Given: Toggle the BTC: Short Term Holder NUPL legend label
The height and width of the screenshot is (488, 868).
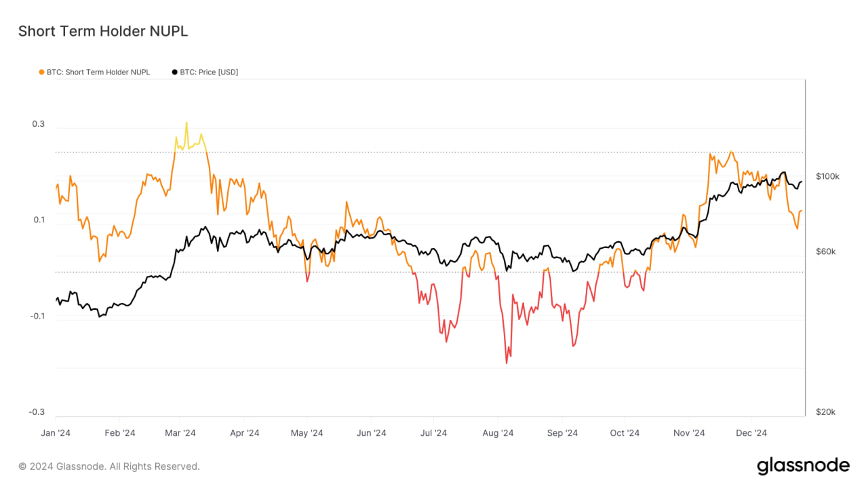Looking at the screenshot, I should tap(98, 72).
